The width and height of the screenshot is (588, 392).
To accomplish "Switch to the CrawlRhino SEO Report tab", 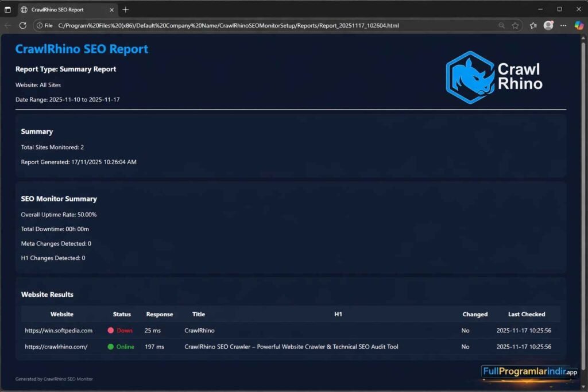I will pos(63,9).
